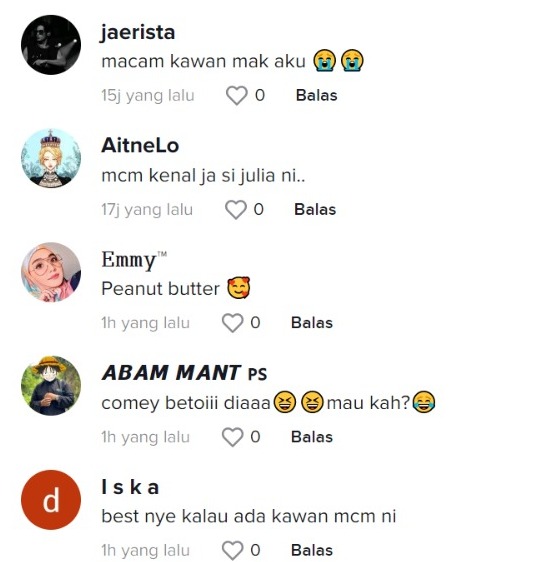The width and height of the screenshot is (544, 562).
Task: Select Balas below Peanut butter comment
Action: [312, 323]
